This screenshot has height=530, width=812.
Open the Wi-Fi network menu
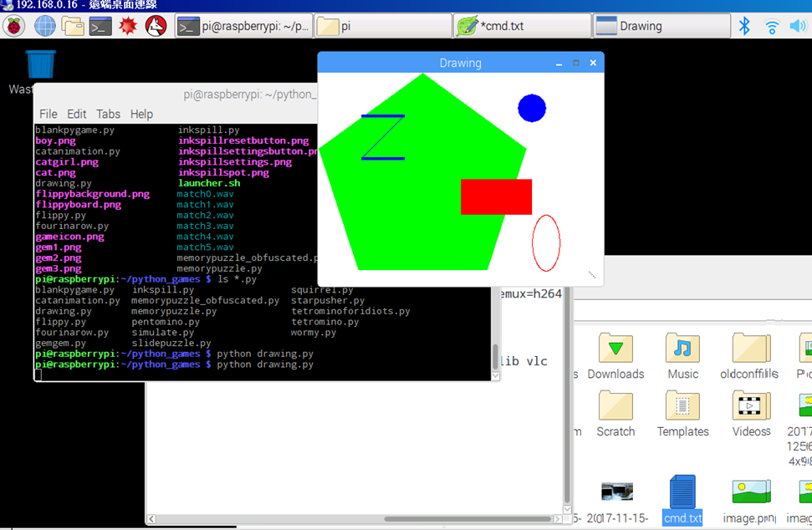click(772, 26)
